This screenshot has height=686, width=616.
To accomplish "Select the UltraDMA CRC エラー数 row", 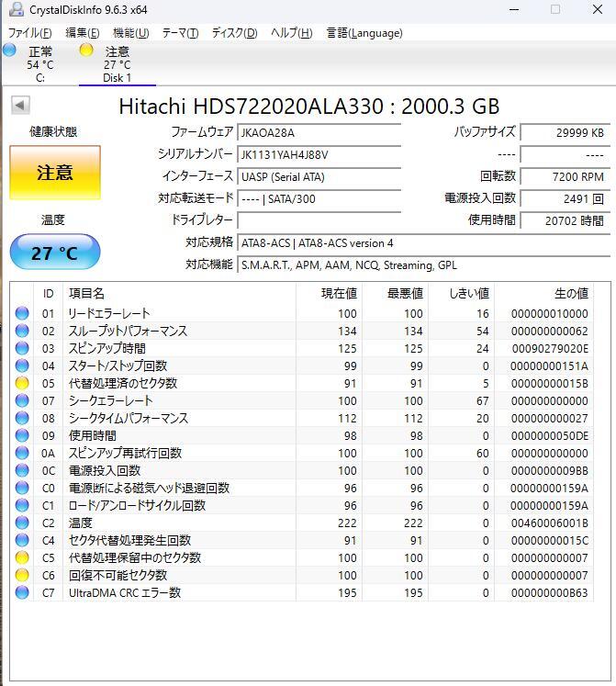I will coord(125,592).
